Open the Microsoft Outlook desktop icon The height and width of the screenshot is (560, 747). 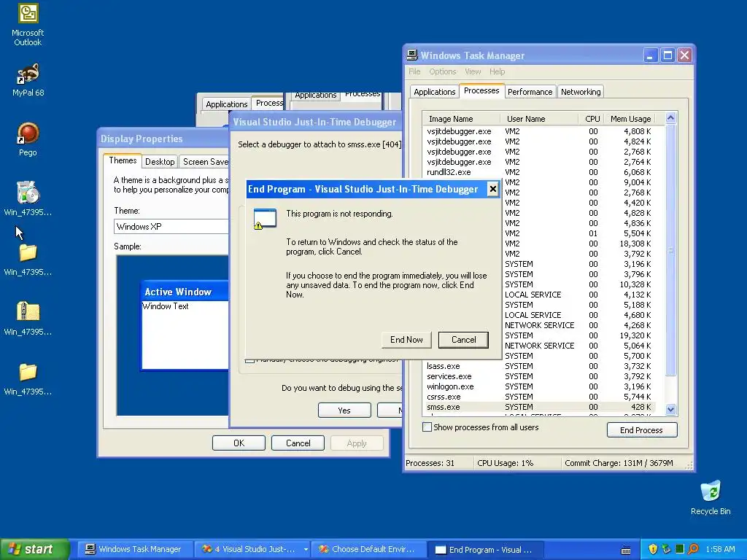coord(28,25)
